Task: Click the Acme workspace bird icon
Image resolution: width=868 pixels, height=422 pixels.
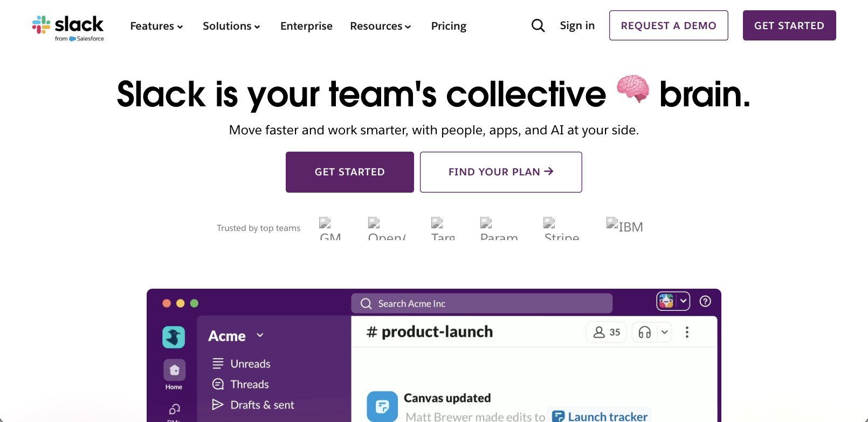Action: 174,337
